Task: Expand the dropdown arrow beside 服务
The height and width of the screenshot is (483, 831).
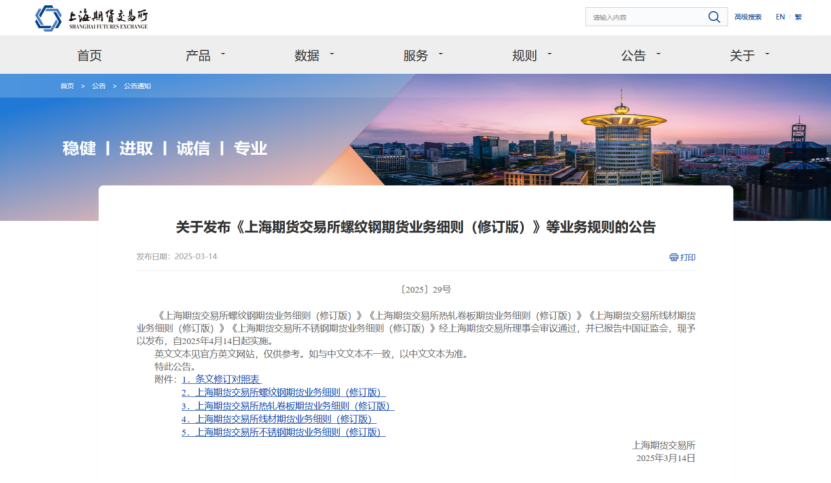Action: (x=440, y=54)
